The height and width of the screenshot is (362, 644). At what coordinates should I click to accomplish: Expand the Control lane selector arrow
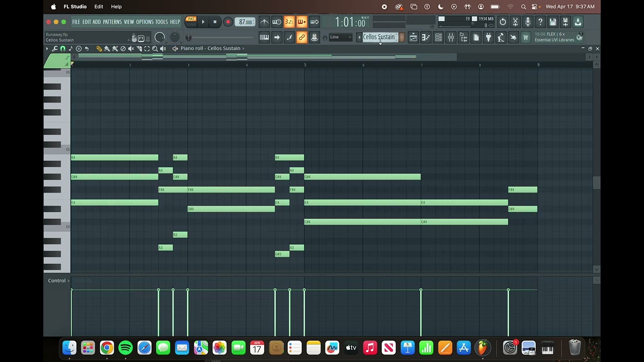pos(68,281)
